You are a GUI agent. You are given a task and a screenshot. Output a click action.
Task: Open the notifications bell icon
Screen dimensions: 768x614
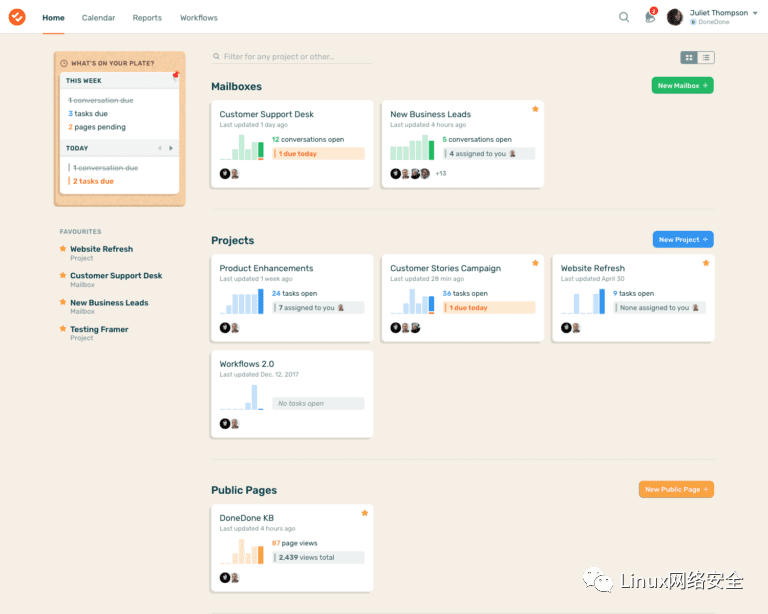coord(650,17)
